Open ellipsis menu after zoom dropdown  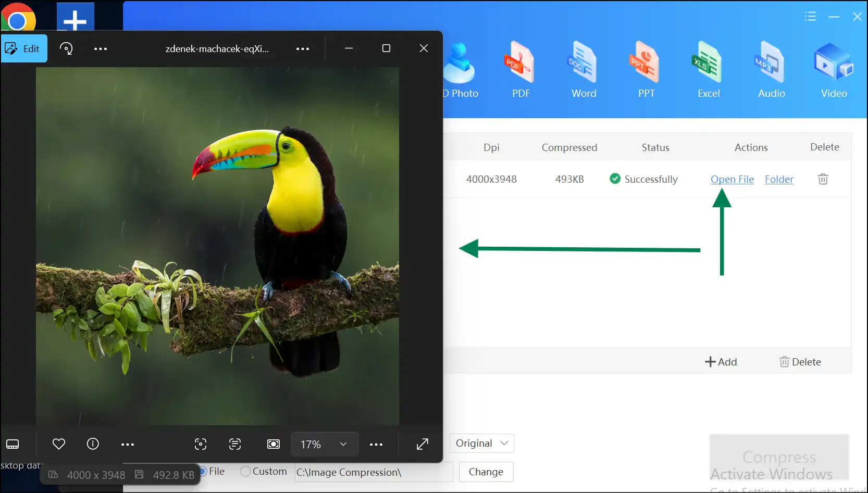tap(376, 444)
